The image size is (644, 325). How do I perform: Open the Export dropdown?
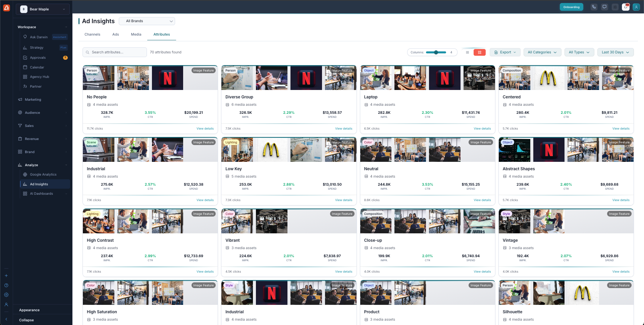click(x=505, y=52)
